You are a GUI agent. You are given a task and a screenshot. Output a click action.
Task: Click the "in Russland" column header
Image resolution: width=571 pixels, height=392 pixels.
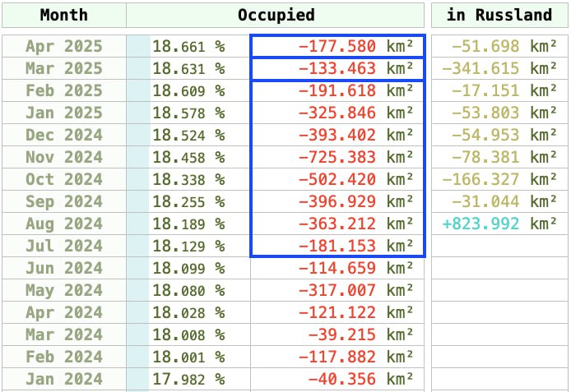(x=499, y=15)
